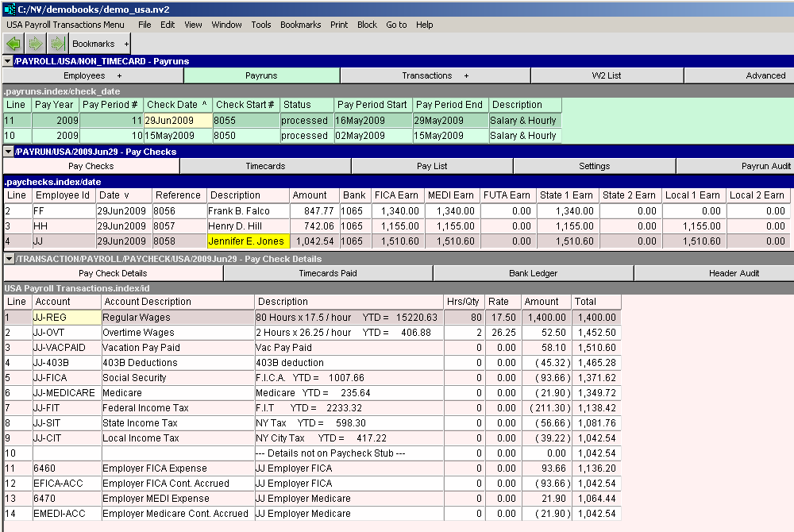Switch to the Timecards tab
The image size is (794, 532).
[x=265, y=166]
